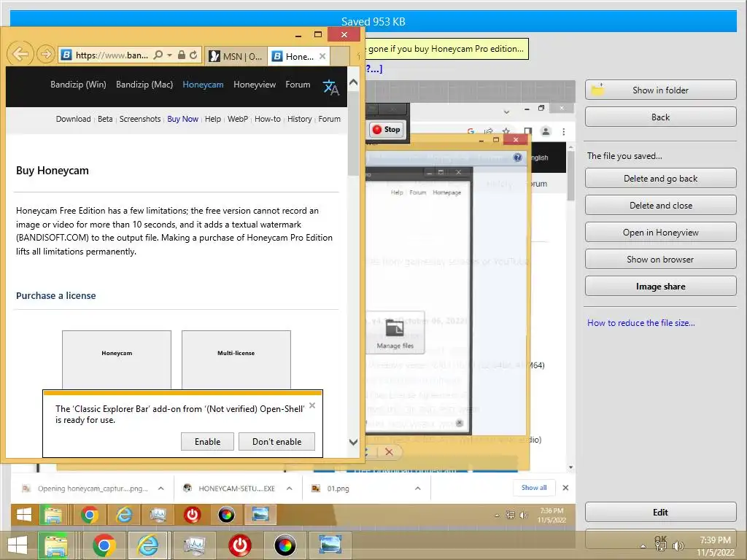Click the Back button in Honeycam
Screen dimensions: 747x560
pyautogui.click(x=661, y=117)
